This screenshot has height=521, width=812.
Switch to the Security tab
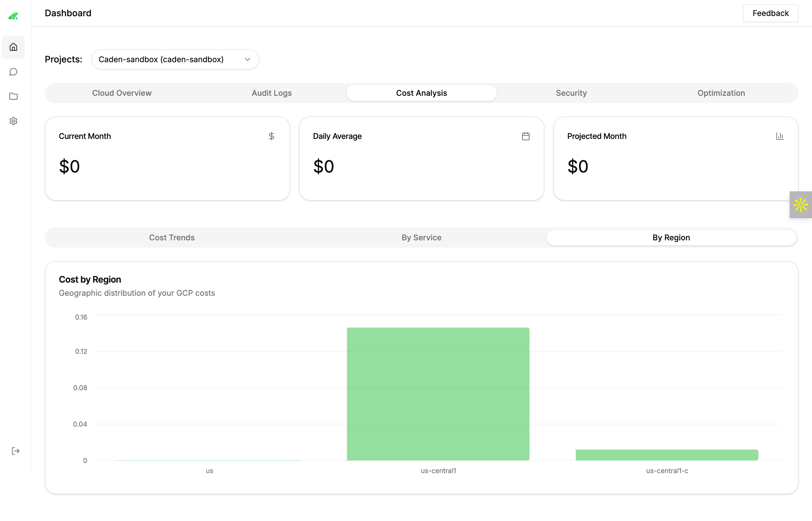click(x=571, y=93)
